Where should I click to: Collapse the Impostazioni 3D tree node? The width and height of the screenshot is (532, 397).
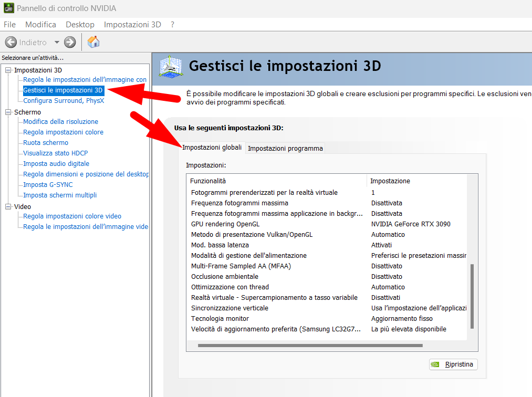coord(8,70)
